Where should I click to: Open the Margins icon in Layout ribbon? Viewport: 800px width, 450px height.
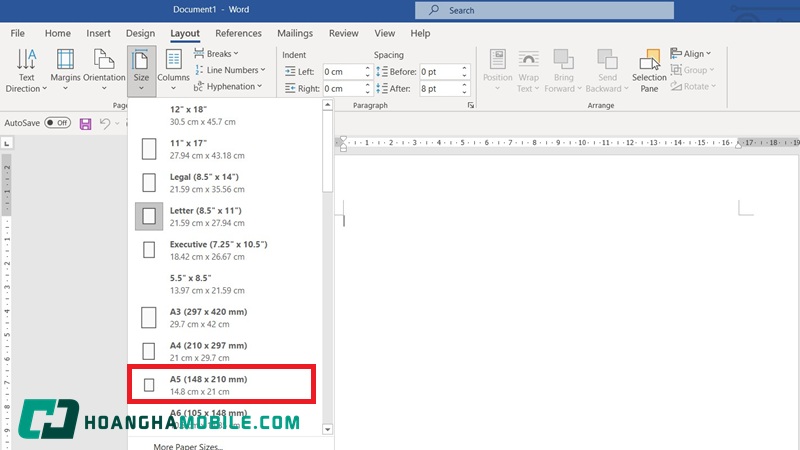pyautogui.click(x=65, y=62)
